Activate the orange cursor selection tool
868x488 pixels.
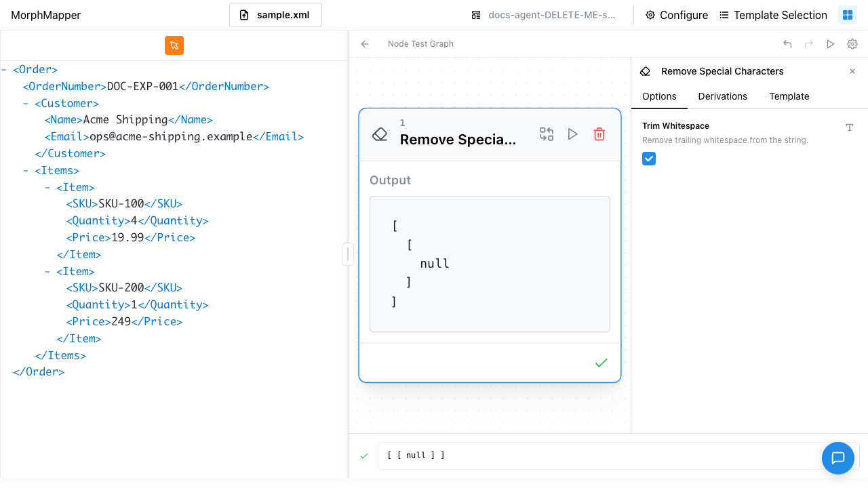coord(174,45)
